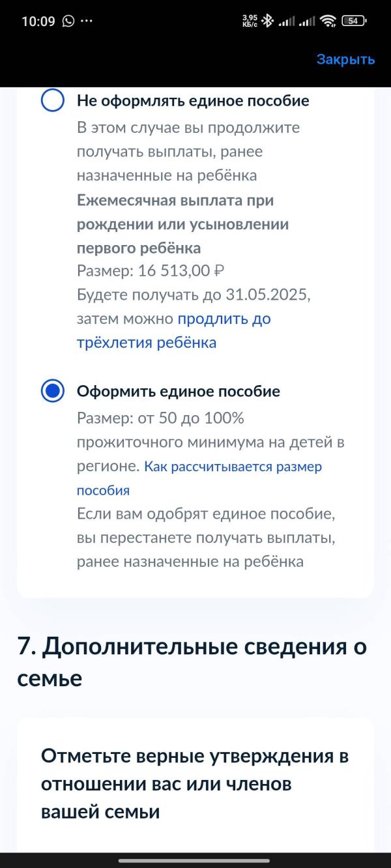Tap the second cellular signal icon
The image size is (391, 868).
click(307, 22)
